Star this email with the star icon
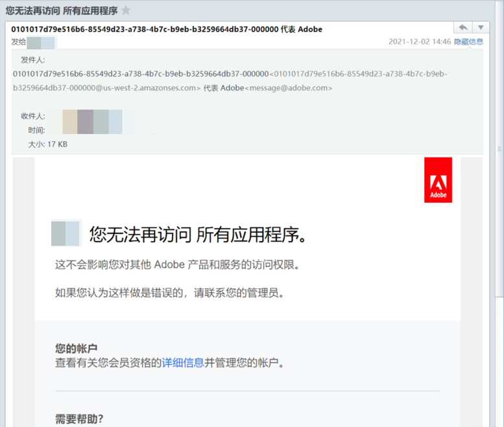Image resolution: width=504 pixels, height=427 pixels. point(126,10)
